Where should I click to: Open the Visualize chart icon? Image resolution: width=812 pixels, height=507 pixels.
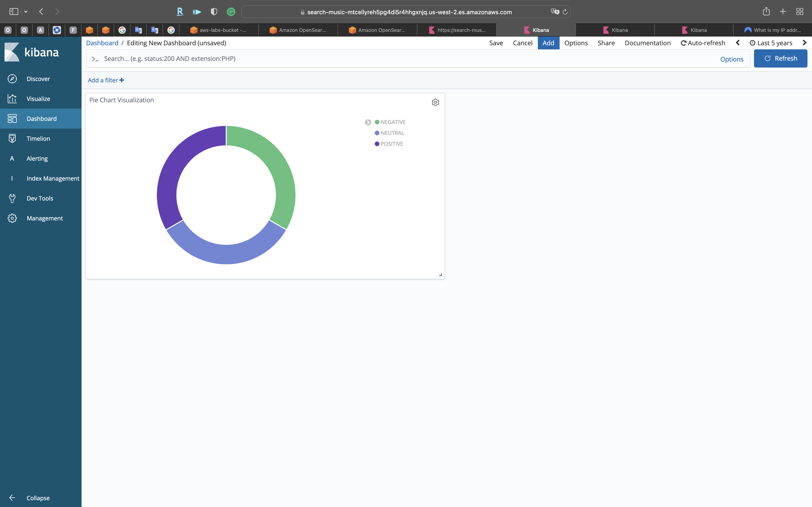(12, 99)
